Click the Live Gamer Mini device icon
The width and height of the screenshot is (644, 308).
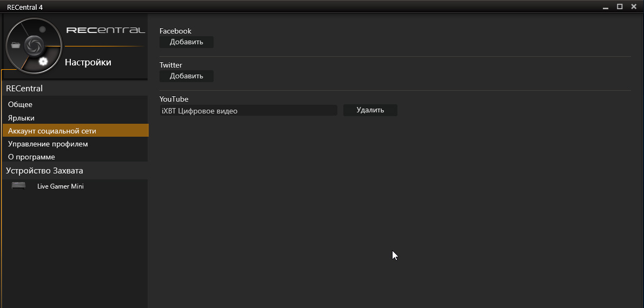(x=18, y=186)
